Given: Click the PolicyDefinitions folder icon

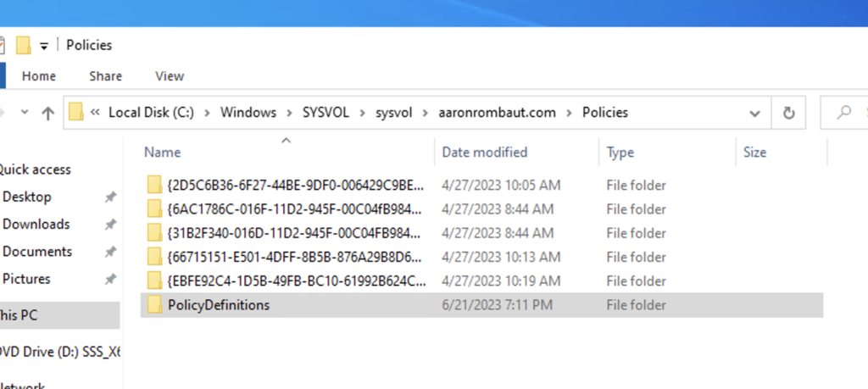Looking at the screenshot, I should click(154, 305).
